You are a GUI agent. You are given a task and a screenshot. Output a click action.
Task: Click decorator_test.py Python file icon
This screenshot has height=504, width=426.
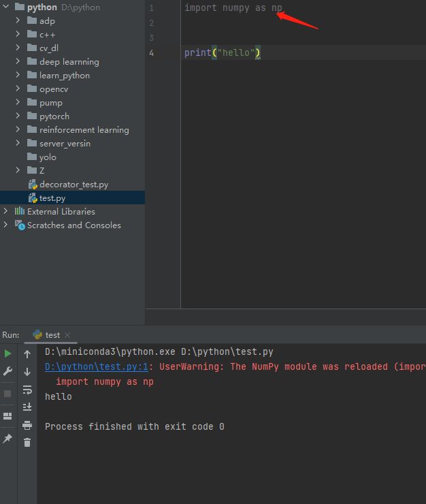click(33, 185)
